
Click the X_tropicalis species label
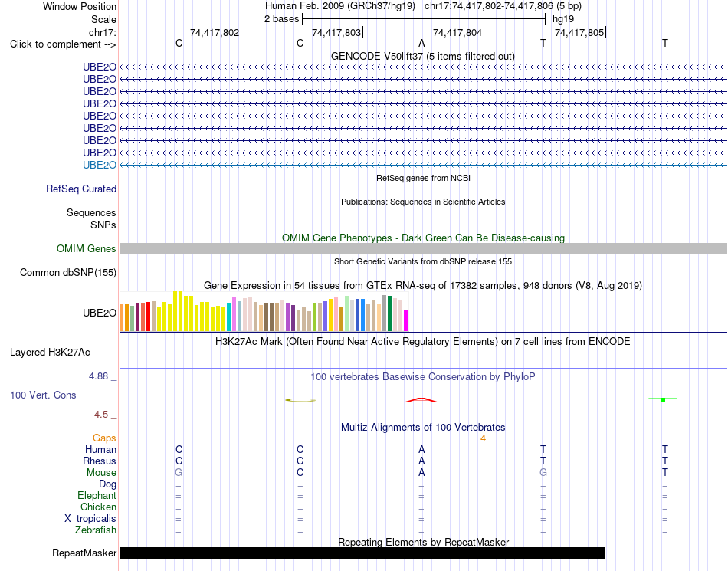tap(90, 519)
